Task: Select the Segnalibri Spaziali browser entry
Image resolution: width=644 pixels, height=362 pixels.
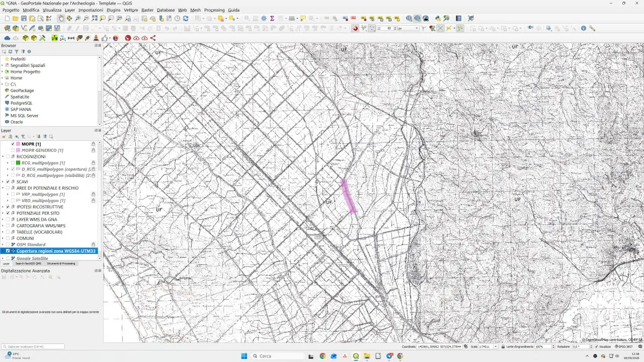Action: (x=28, y=65)
